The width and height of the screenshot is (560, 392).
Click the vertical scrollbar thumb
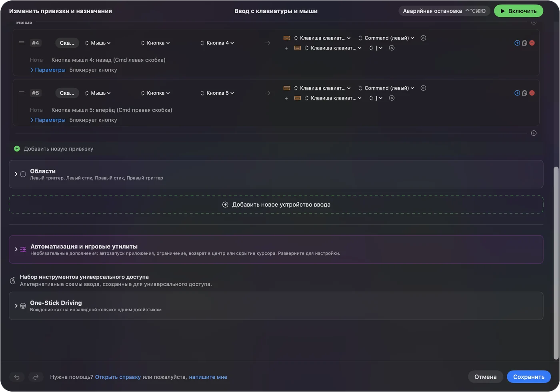click(556, 263)
